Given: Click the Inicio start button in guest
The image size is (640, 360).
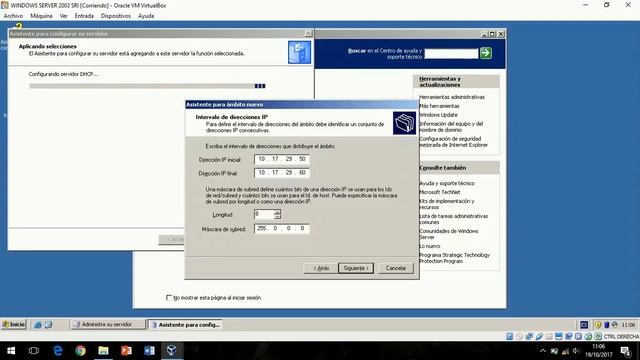Looking at the screenshot, I should click(13, 325).
